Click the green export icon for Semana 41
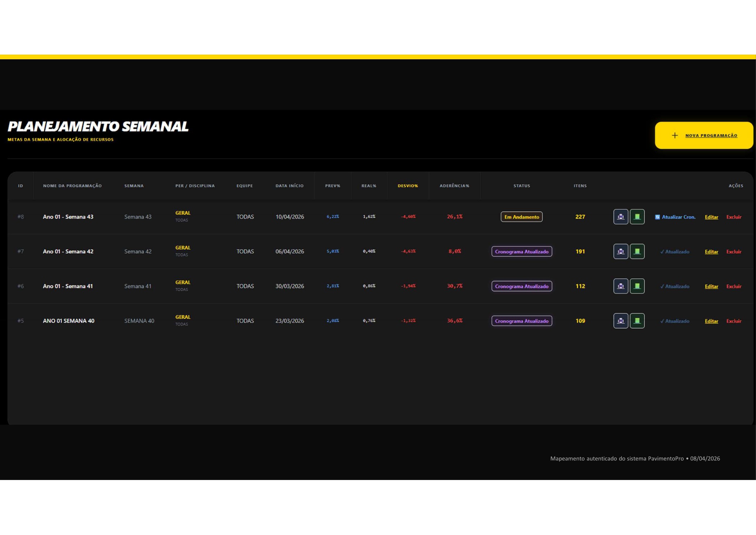Image resolution: width=756 pixels, height=535 pixels. click(637, 286)
